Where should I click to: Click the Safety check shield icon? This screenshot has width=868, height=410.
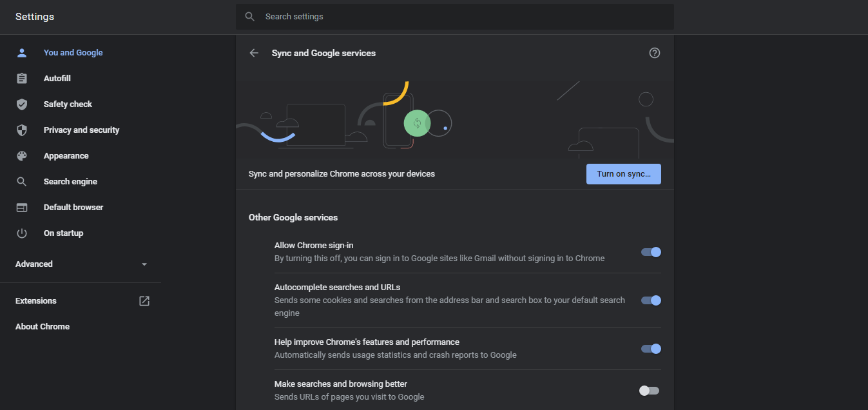click(x=22, y=104)
